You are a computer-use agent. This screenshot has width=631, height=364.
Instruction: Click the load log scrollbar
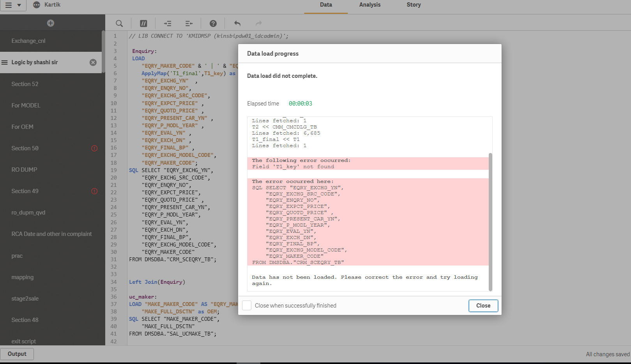[490, 222]
